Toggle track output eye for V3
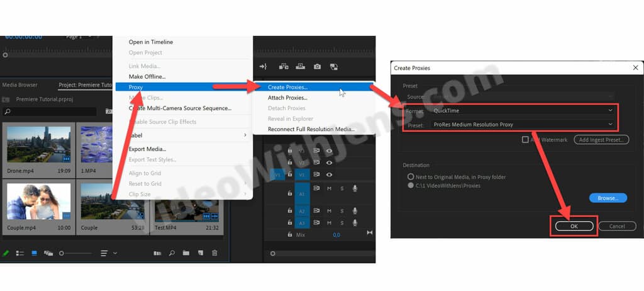The image size is (644, 291). (x=329, y=151)
